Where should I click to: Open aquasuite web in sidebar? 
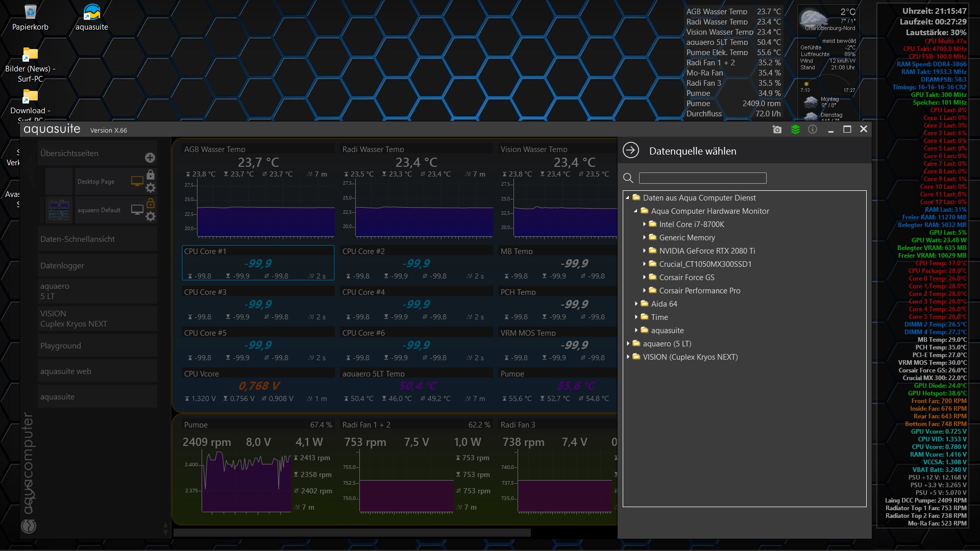coord(97,371)
